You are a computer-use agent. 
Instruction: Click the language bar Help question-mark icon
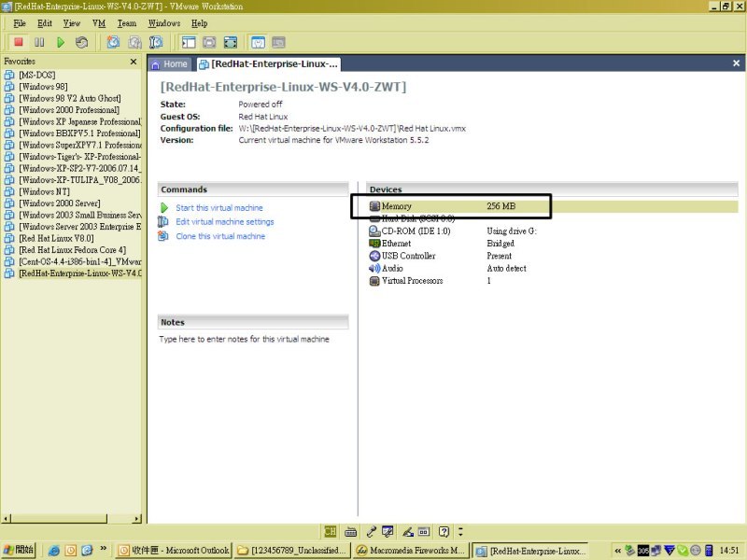tap(444, 531)
